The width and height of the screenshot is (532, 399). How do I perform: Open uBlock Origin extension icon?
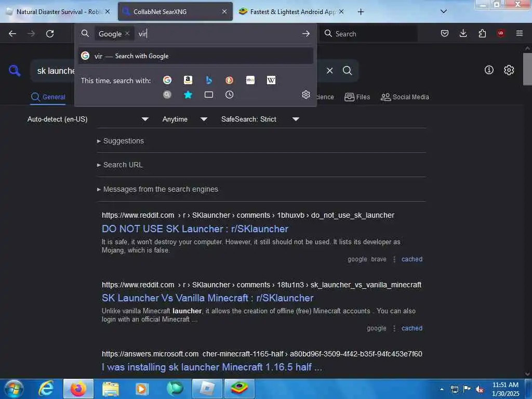coord(500,33)
